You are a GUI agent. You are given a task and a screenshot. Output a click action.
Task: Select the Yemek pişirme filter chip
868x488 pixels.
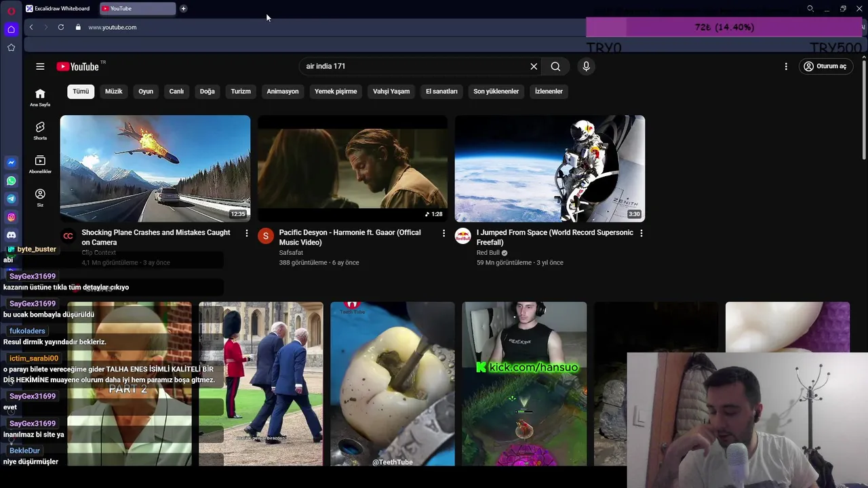point(336,91)
